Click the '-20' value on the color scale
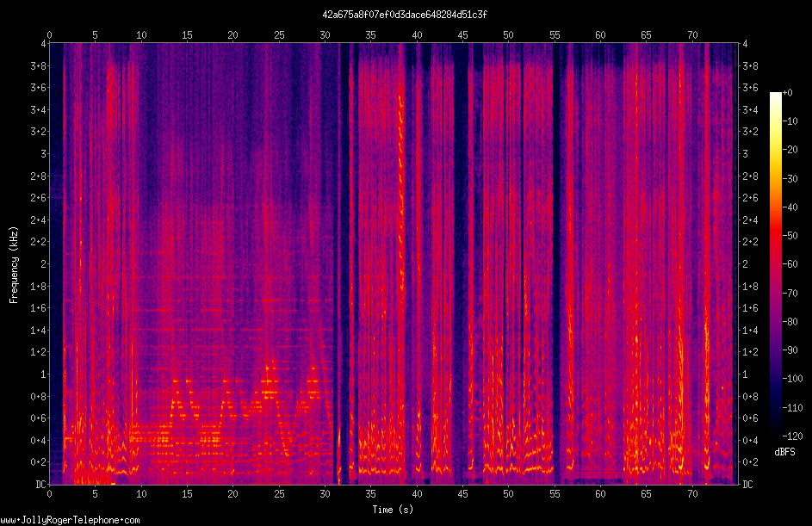This screenshot has height=526, width=812. point(790,150)
